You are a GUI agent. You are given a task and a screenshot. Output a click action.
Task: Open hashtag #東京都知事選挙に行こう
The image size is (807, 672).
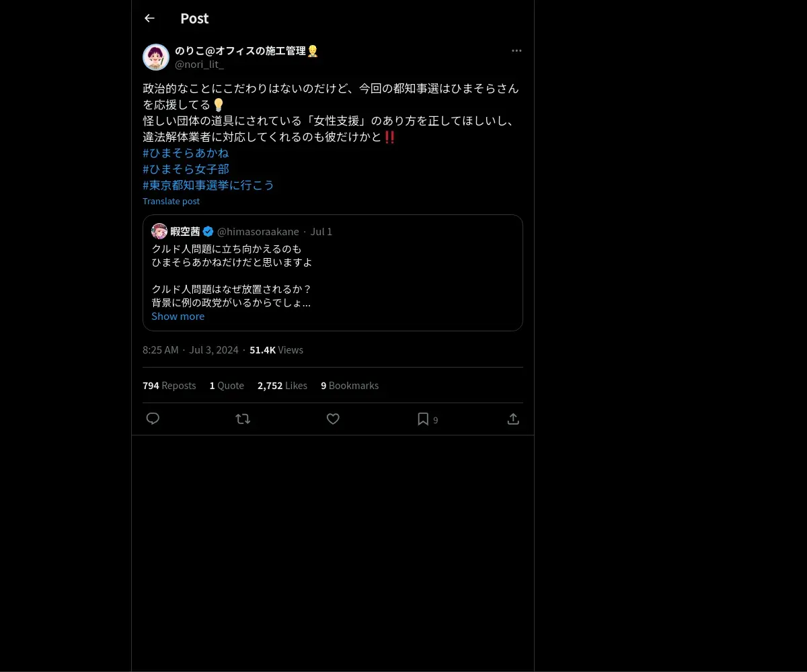click(x=208, y=185)
